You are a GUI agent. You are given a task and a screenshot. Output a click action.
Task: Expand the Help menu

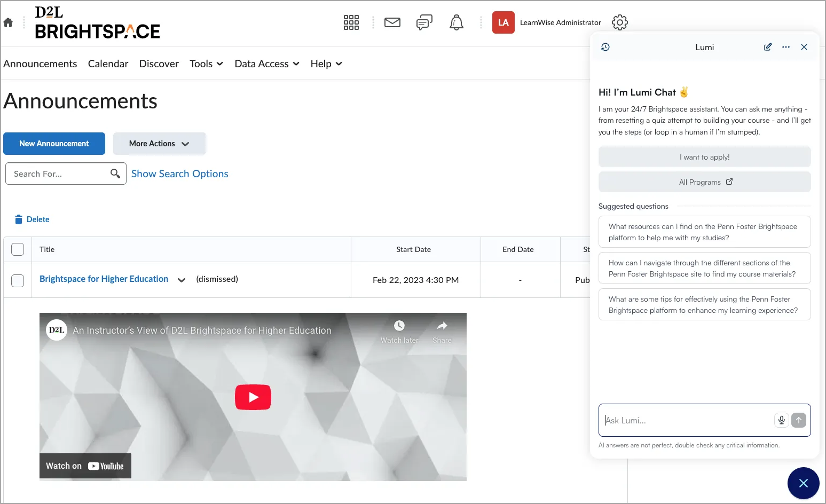click(326, 64)
